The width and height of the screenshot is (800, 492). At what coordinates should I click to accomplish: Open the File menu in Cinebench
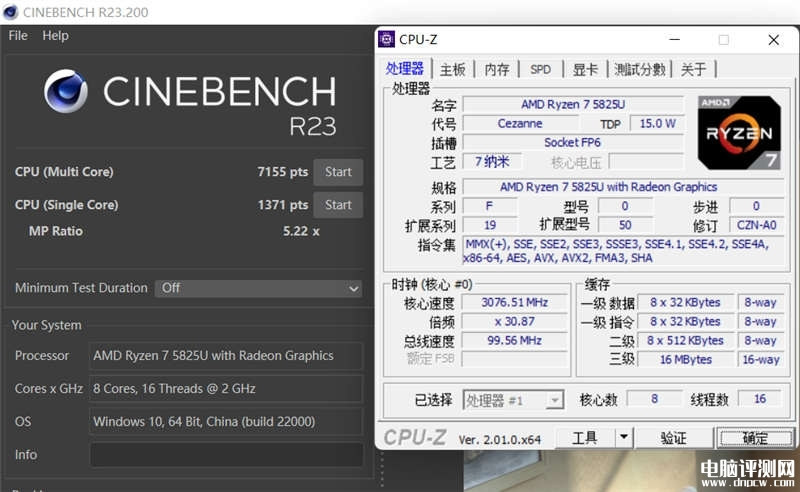(x=18, y=36)
